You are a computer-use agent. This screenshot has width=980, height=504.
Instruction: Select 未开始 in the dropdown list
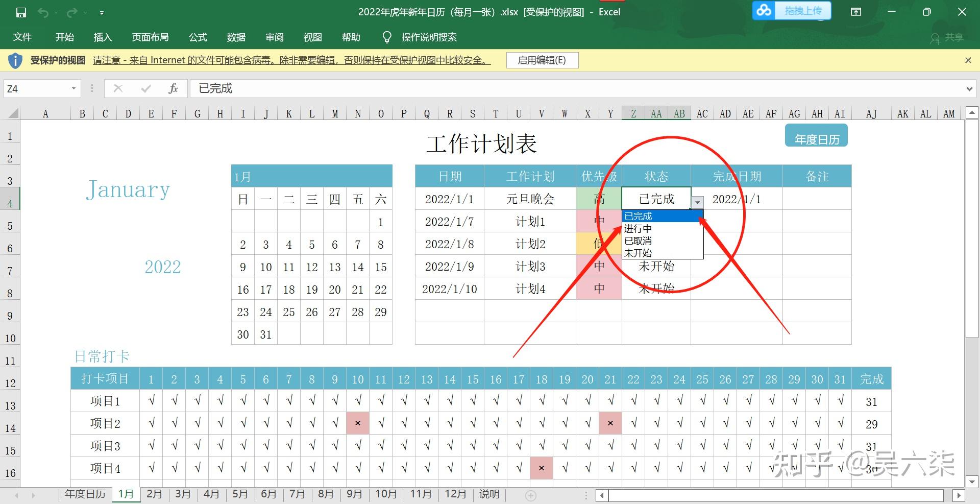(x=662, y=253)
